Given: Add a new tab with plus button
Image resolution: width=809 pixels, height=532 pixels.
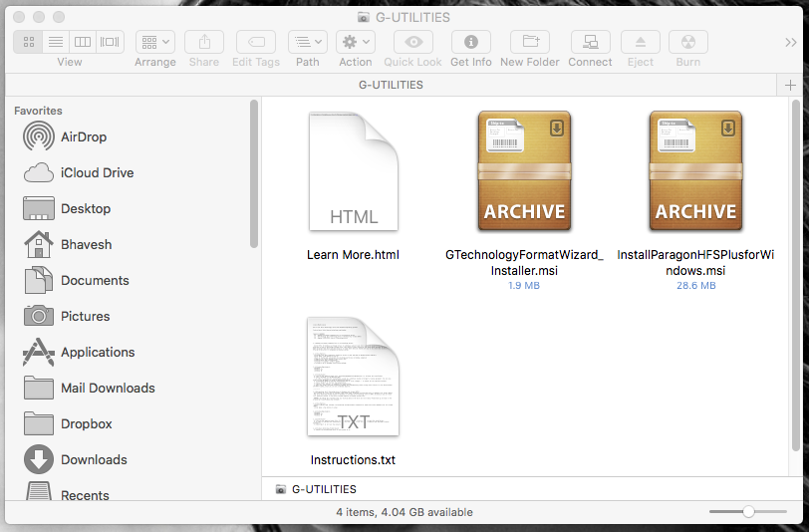Looking at the screenshot, I should 790,85.
